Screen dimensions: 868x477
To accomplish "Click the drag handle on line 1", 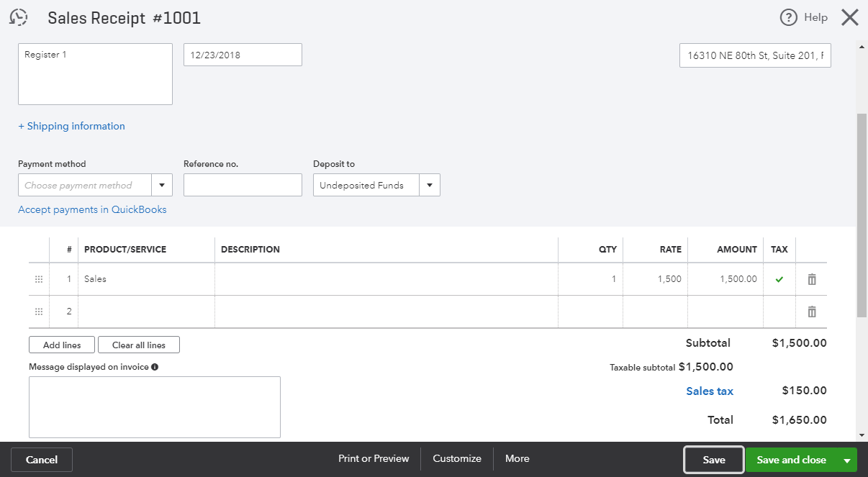I will tap(39, 279).
